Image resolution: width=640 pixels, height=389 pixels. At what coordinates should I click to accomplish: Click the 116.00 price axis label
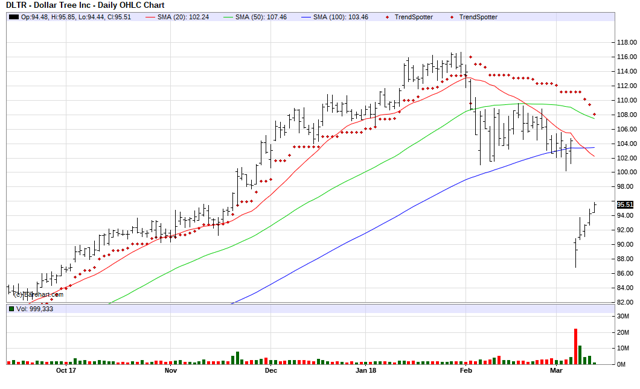(627, 57)
